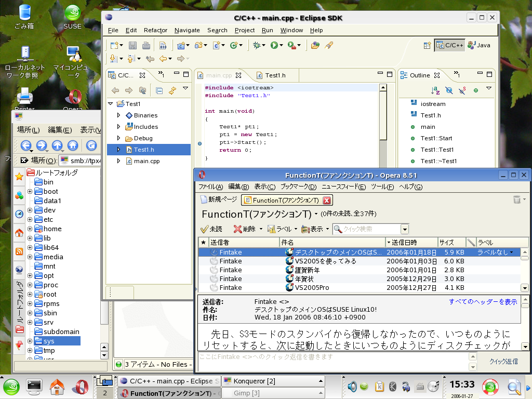
Task: Click the クイック返信 button in Opera
Action: click(503, 362)
